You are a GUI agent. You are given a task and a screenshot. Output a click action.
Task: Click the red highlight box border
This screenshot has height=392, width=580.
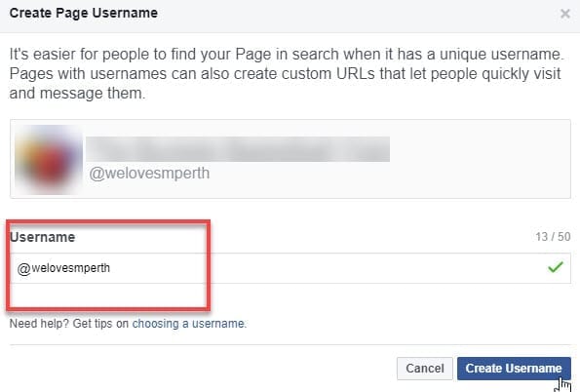[x=108, y=222]
